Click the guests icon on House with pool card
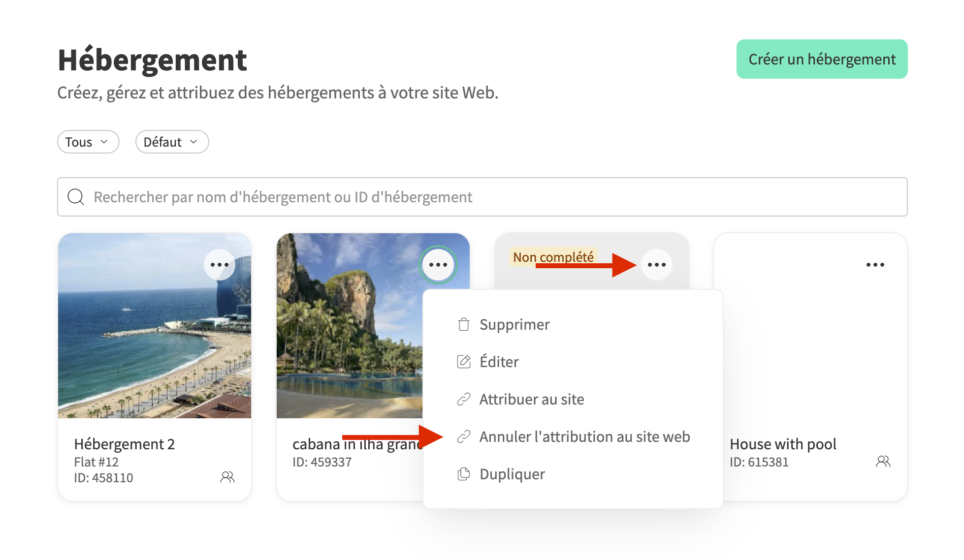Image resolution: width=964 pixels, height=560 pixels. [883, 461]
